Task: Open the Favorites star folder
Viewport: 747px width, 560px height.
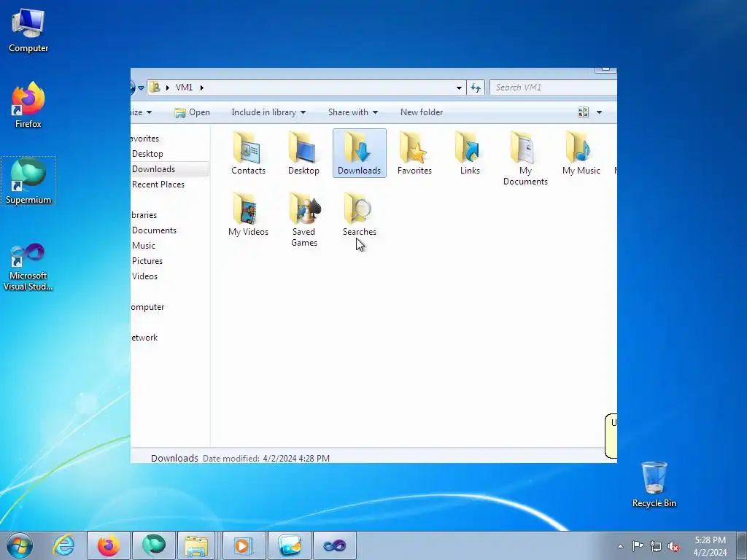Action: pos(414,153)
